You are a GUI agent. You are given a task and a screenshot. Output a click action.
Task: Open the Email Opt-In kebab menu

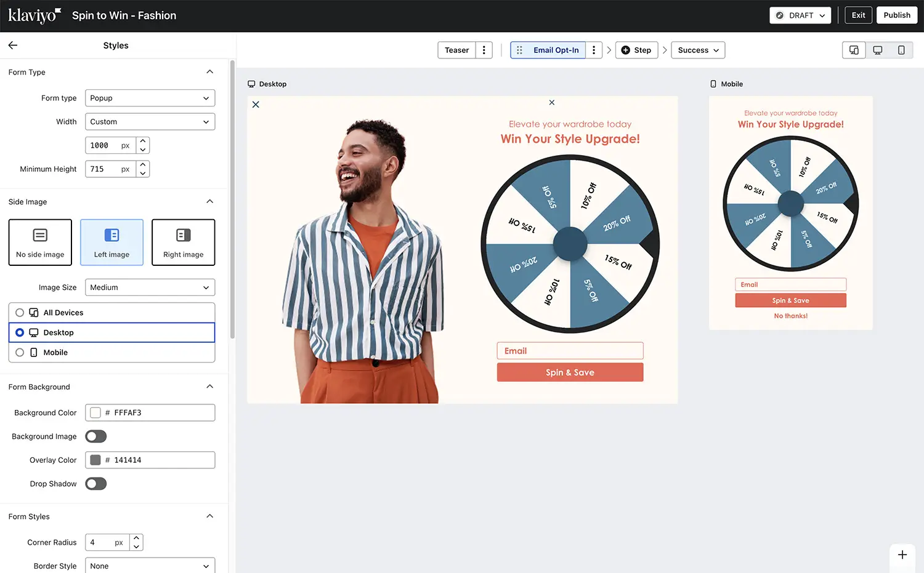[593, 50]
